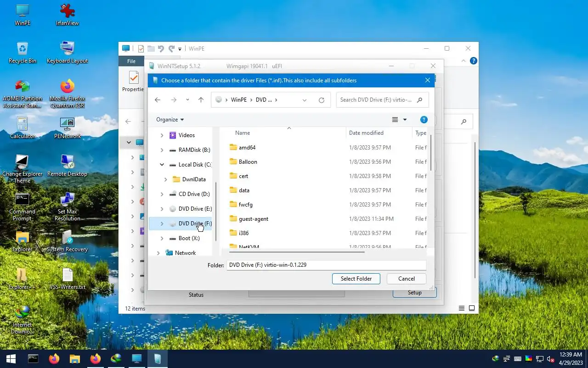Open address bar history dropdown
The width and height of the screenshot is (588, 368).
[x=305, y=100]
